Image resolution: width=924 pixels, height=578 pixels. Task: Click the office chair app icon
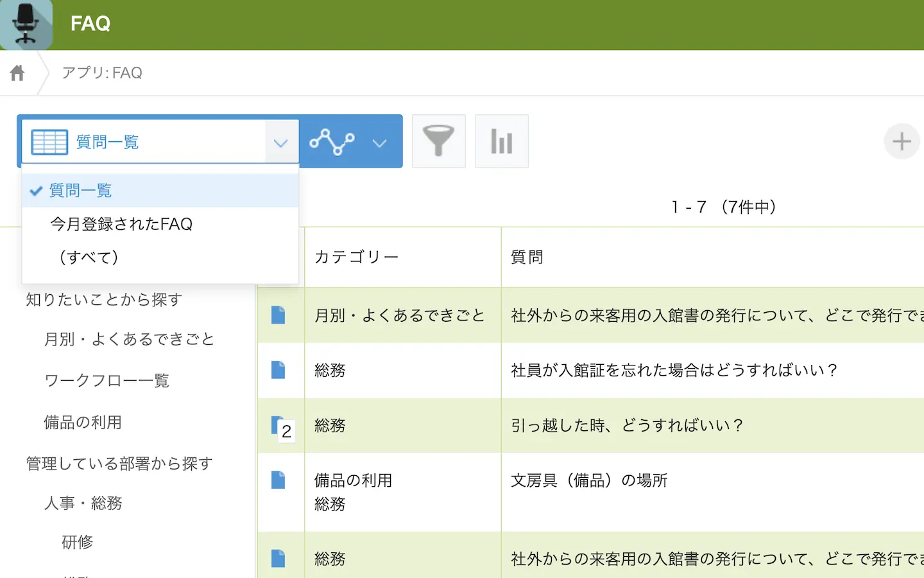[x=26, y=24]
